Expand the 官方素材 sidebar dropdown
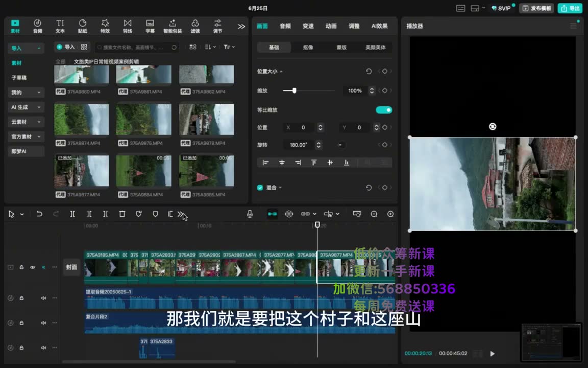This screenshot has height=368, width=588. pyautogui.click(x=39, y=136)
